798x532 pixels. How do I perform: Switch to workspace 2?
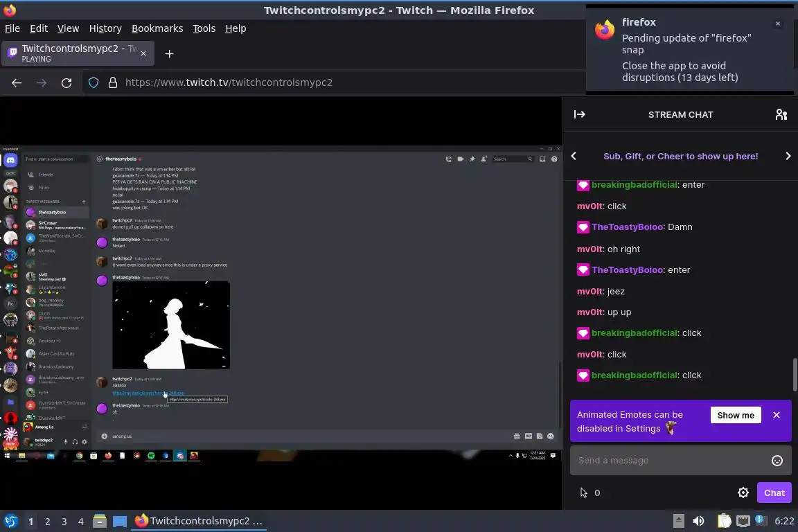coord(47,522)
